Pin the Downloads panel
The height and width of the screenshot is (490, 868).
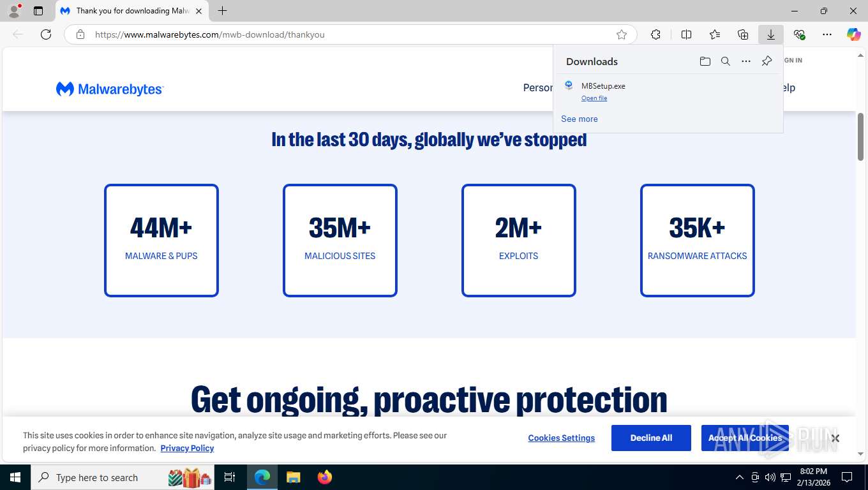tap(767, 61)
